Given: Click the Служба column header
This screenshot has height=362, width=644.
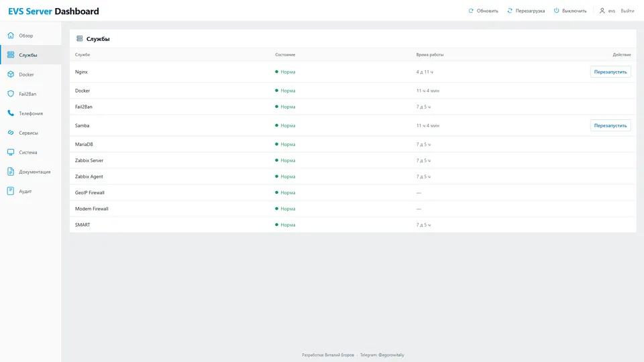Looking at the screenshot, I should [x=82, y=54].
